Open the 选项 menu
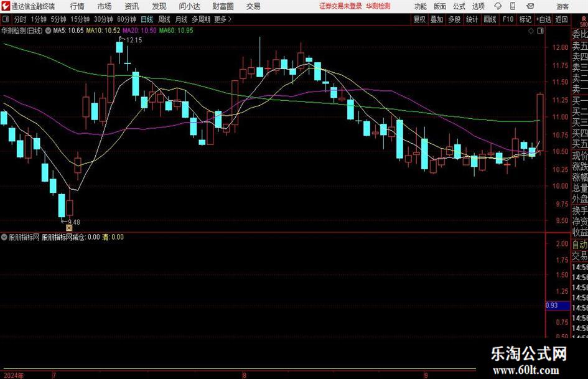Viewport: 588px width, 379px height. tap(478, 6)
